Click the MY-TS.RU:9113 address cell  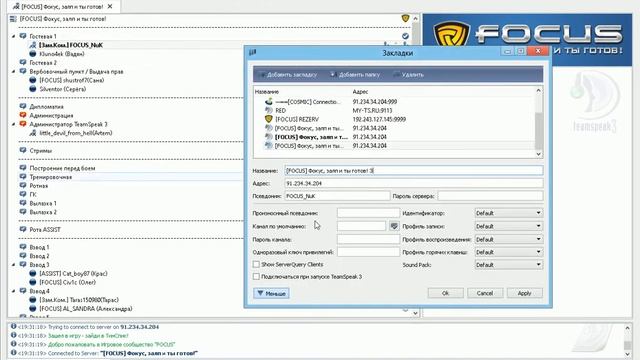point(372,110)
